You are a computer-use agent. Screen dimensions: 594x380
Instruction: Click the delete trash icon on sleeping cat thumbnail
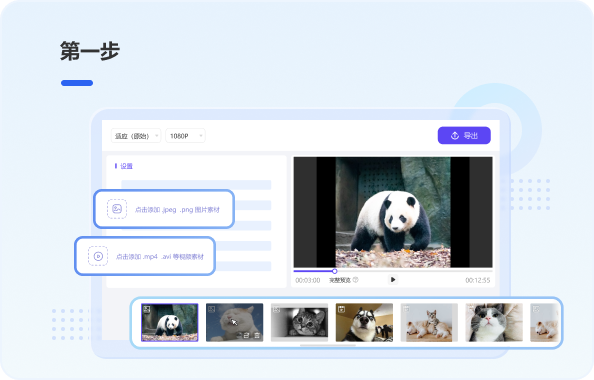point(257,335)
